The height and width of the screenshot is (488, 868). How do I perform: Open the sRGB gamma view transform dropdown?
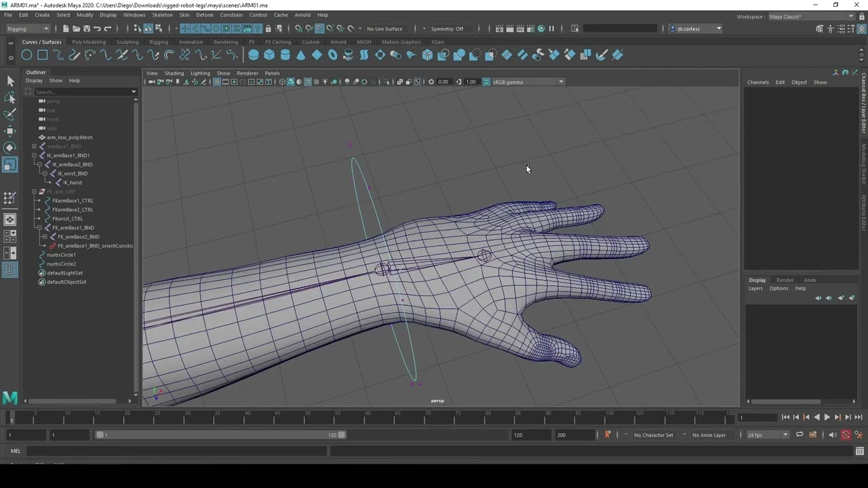point(528,82)
